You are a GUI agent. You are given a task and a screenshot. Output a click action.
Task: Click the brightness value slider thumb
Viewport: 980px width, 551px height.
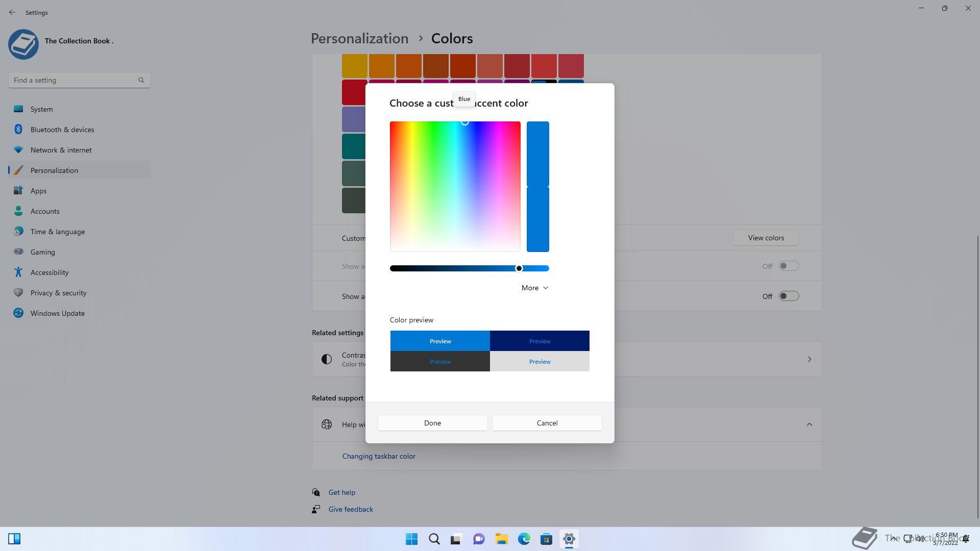[519, 268]
